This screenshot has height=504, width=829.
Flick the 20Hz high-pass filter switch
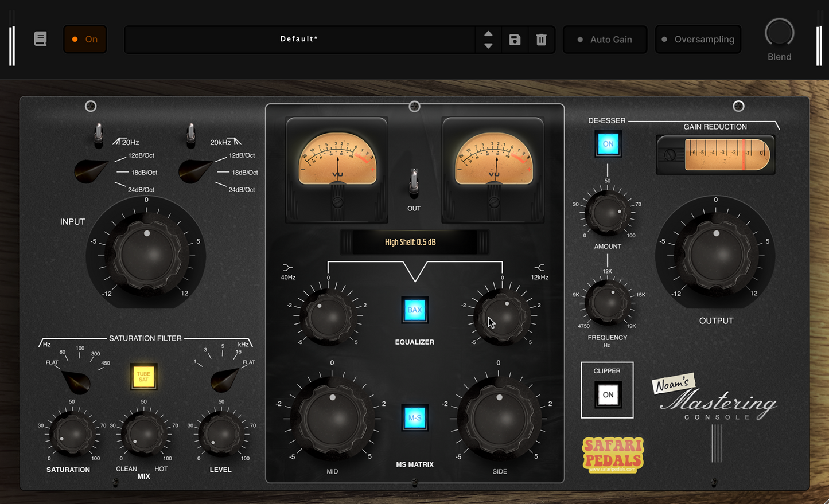pos(98,134)
